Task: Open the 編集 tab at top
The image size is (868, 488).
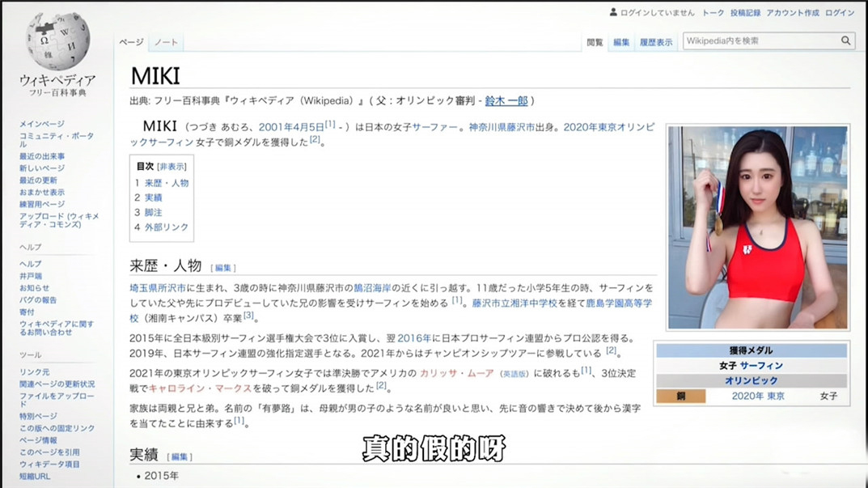Action: tap(621, 43)
